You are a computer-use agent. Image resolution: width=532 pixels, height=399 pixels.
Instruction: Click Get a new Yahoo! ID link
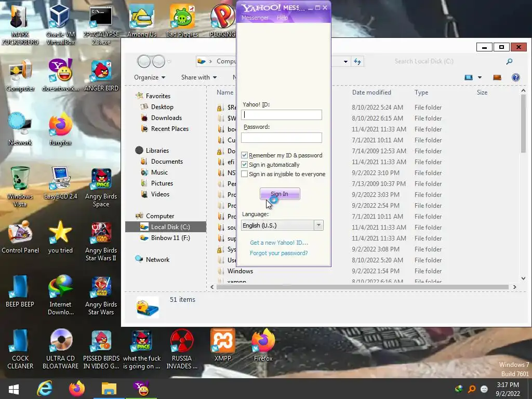pos(279,243)
